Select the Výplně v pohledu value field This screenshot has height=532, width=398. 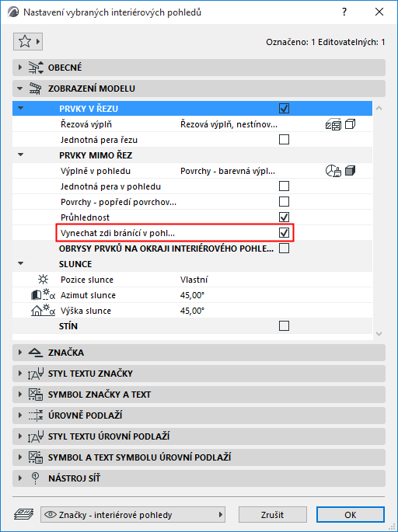point(228,171)
